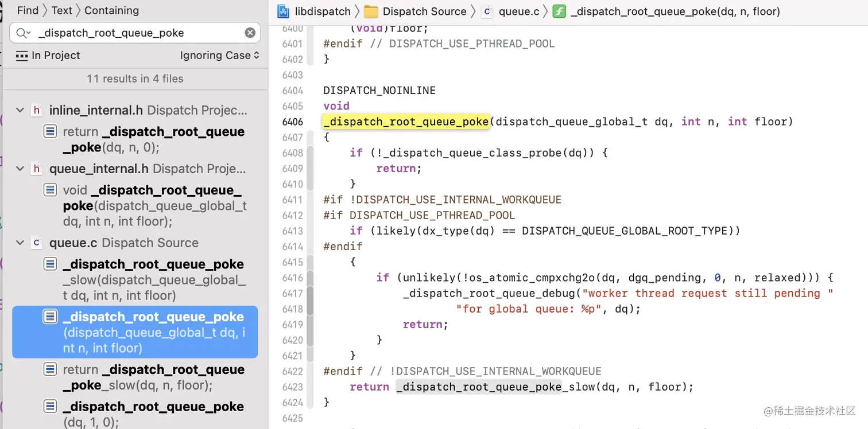
Task: Click the result icon beside 'return _dispatch_root_queue_poke_slow(dq'
Action: tap(51, 369)
